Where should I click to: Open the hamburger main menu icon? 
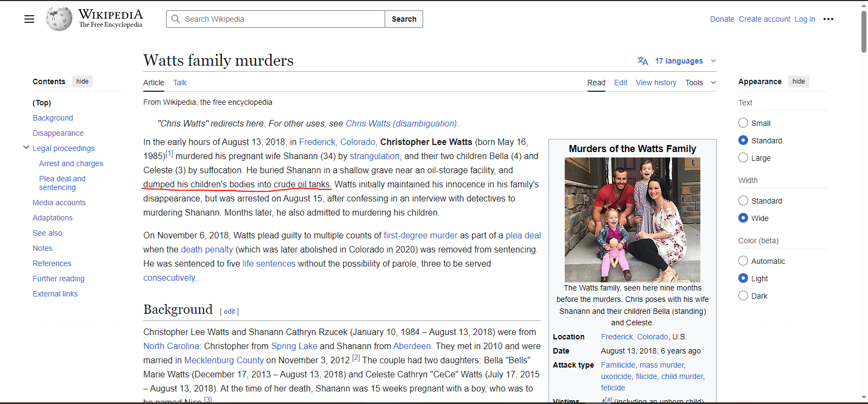click(29, 19)
